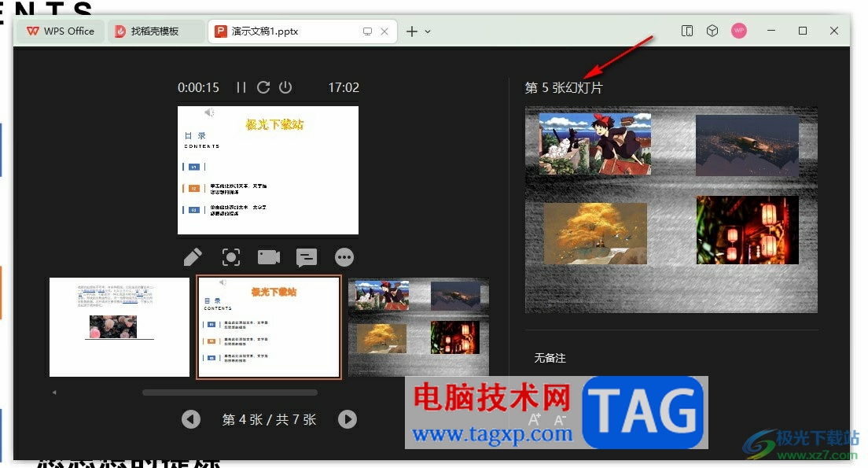The width and height of the screenshot is (868, 468).
Task: Select the pen annotation tool
Action: pyautogui.click(x=193, y=257)
